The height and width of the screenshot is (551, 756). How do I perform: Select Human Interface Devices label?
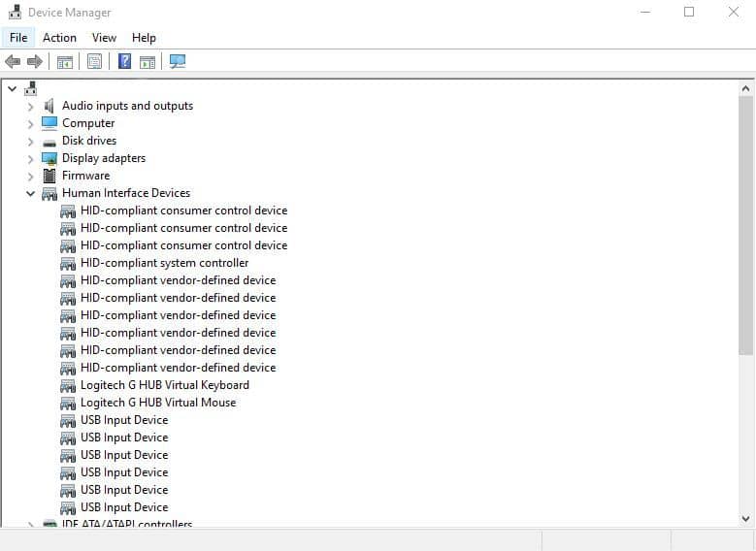(x=126, y=193)
